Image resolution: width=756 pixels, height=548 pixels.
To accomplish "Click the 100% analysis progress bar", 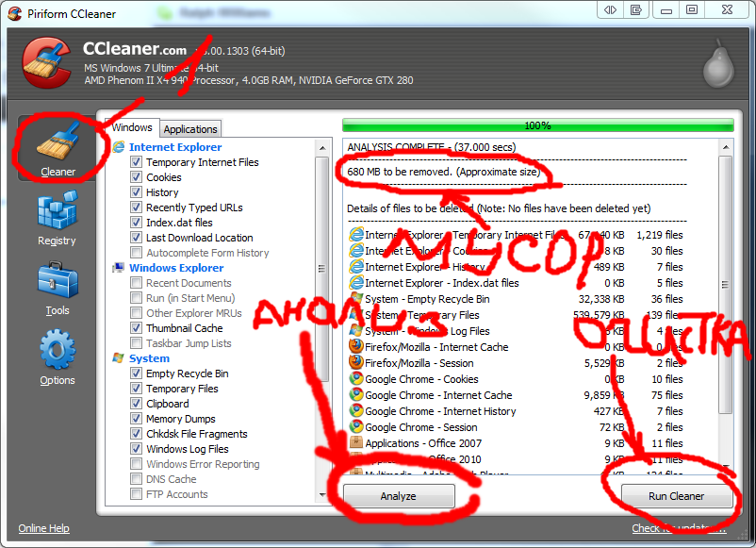I will pos(538,125).
